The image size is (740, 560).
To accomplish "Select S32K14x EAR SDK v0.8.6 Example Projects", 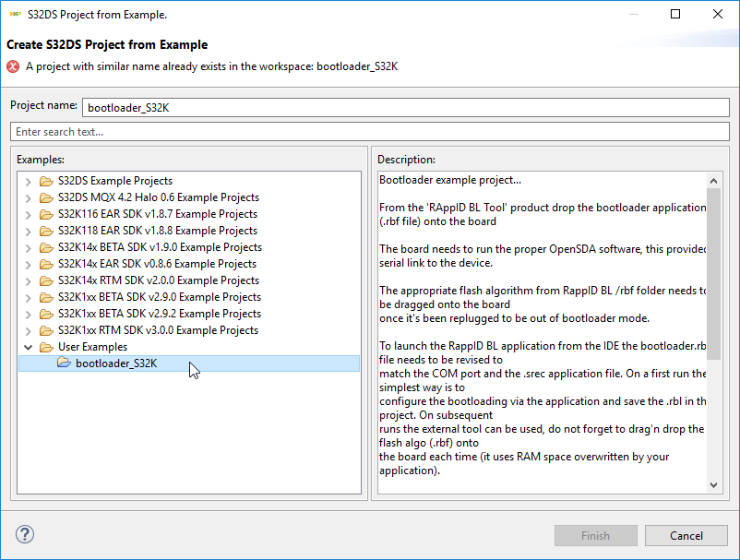I will [x=157, y=263].
